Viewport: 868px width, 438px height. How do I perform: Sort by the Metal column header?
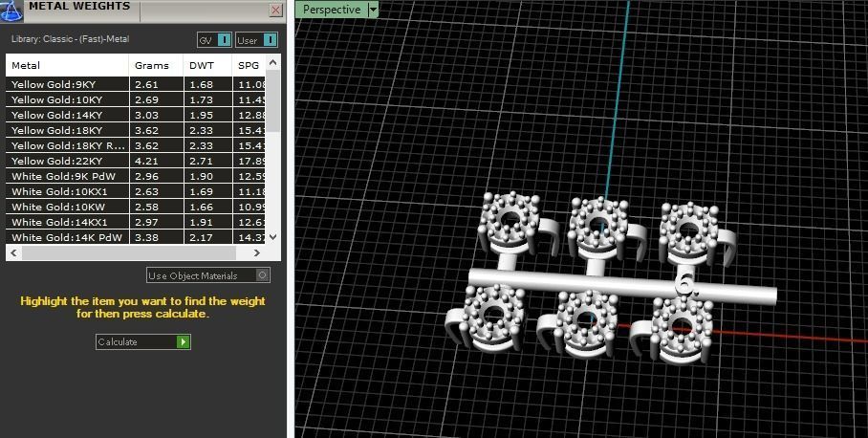pyautogui.click(x=67, y=65)
